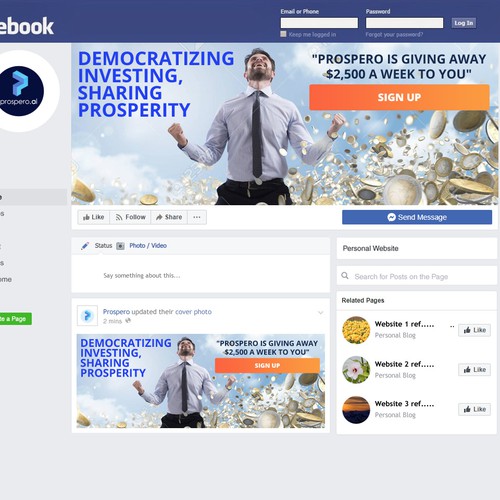Screen dimensions: 500x500
Task: Expand the post options chevron
Action: (x=321, y=313)
